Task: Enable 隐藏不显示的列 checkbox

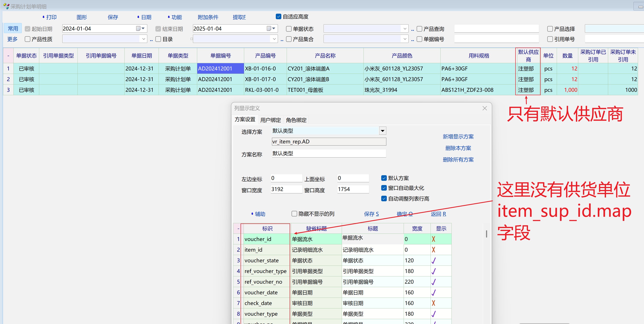Action: pyautogui.click(x=294, y=214)
